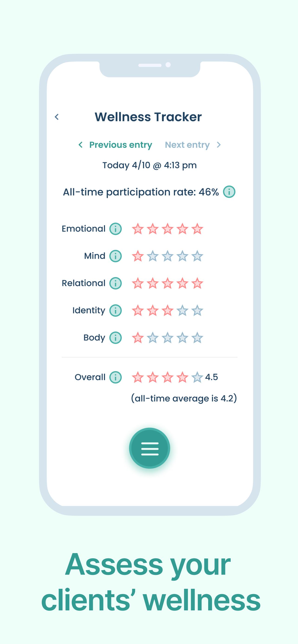Screen dimensions: 298x644
Task: View info about Overall score
Action: pyautogui.click(x=115, y=377)
